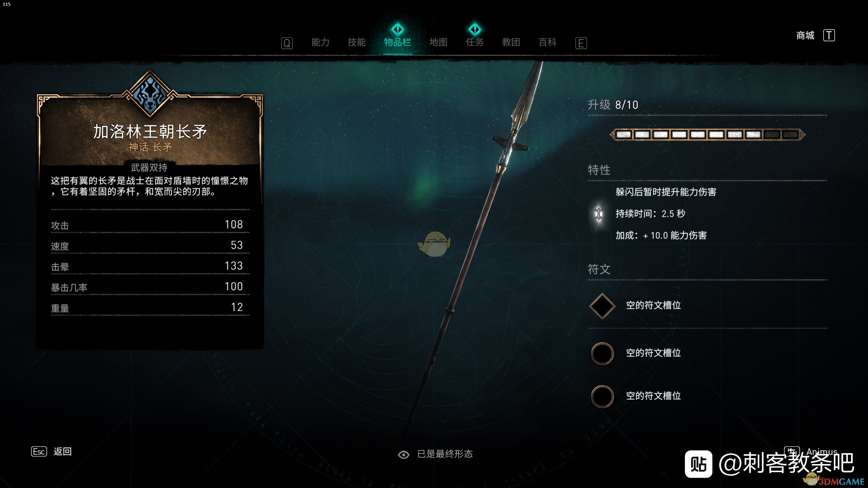Image resolution: width=868 pixels, height=488 pixels.
Task: Open the 教团 tab
Action: [511, 42]
